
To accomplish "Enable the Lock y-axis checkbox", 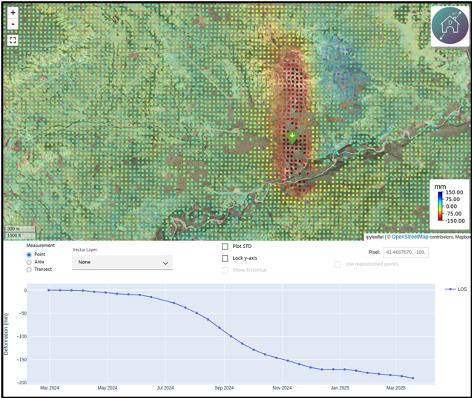I will coord(225,258).
